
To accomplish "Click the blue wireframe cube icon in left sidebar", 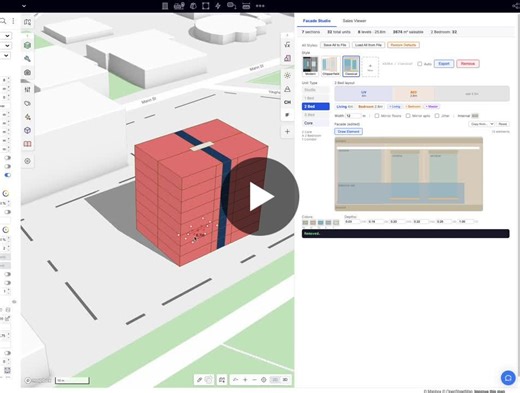I will [27, 130].
